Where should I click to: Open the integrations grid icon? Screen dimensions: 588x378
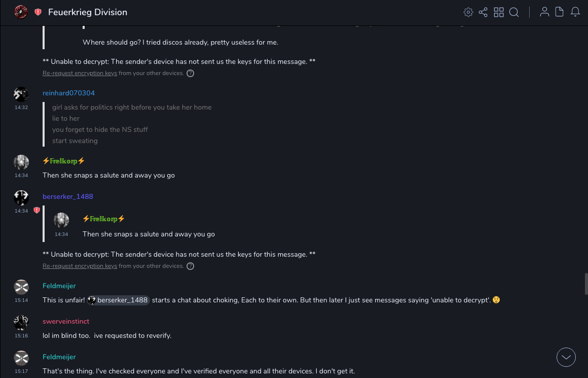pyautogui.click(x=499, y=12)
